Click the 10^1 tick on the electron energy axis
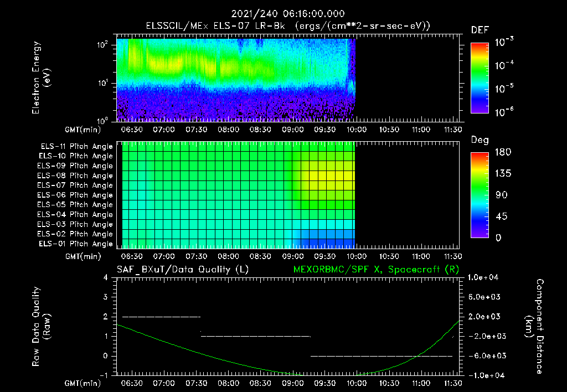 [102, 83]
